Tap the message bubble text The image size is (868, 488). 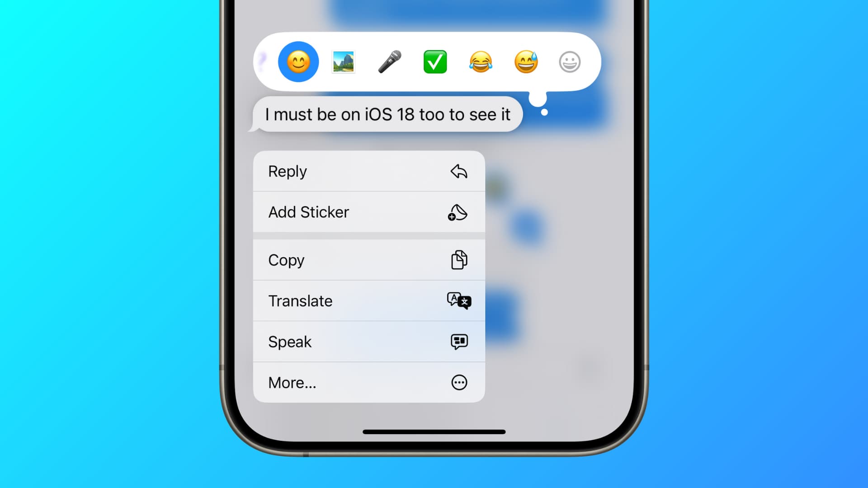coord(387,114)
